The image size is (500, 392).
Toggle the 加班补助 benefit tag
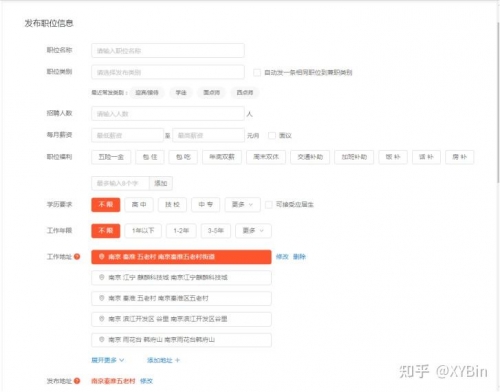(x=354, y=157)
